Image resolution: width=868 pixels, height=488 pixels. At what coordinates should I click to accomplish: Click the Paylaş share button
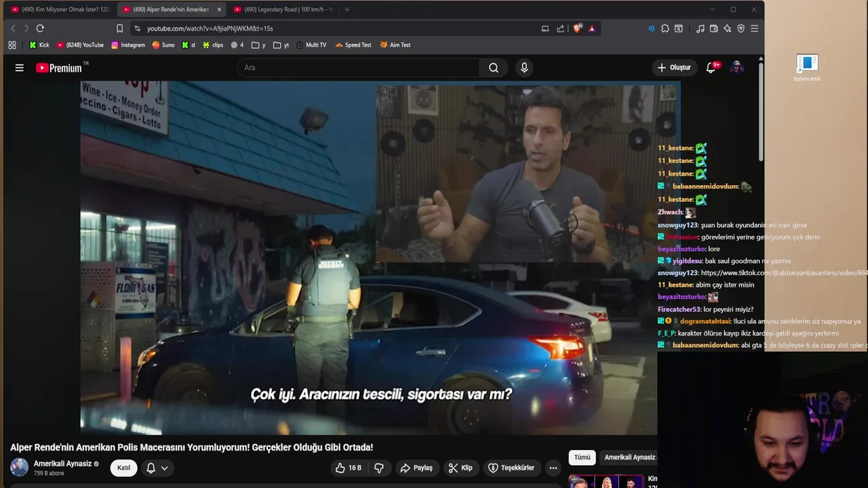416,468
